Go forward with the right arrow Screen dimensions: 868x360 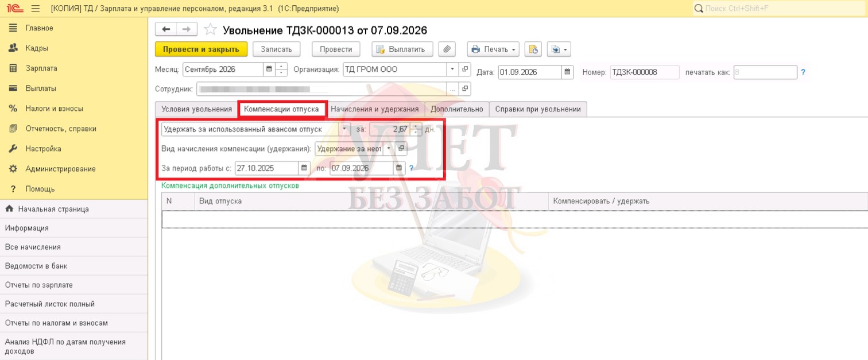click(187, 29)
